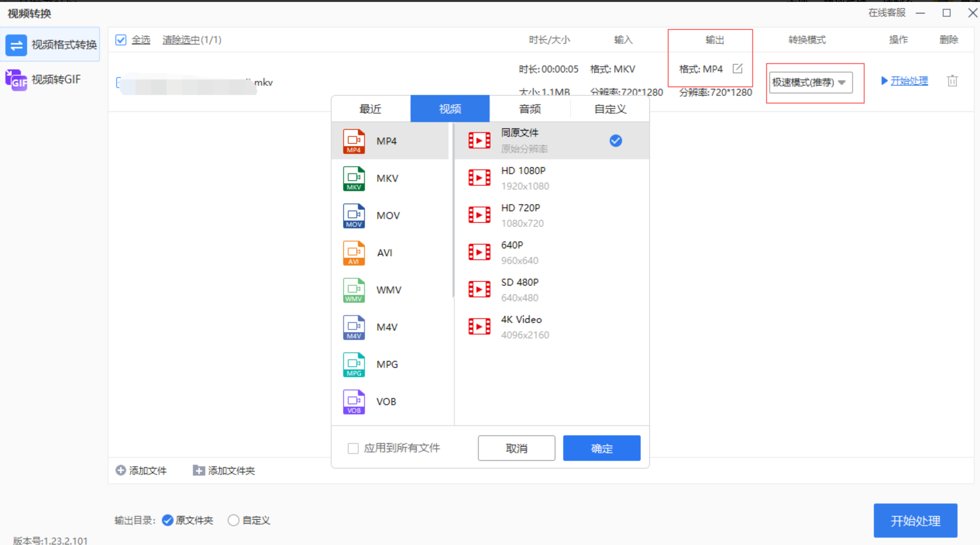Choose the VOB format icon

point(354,402)
